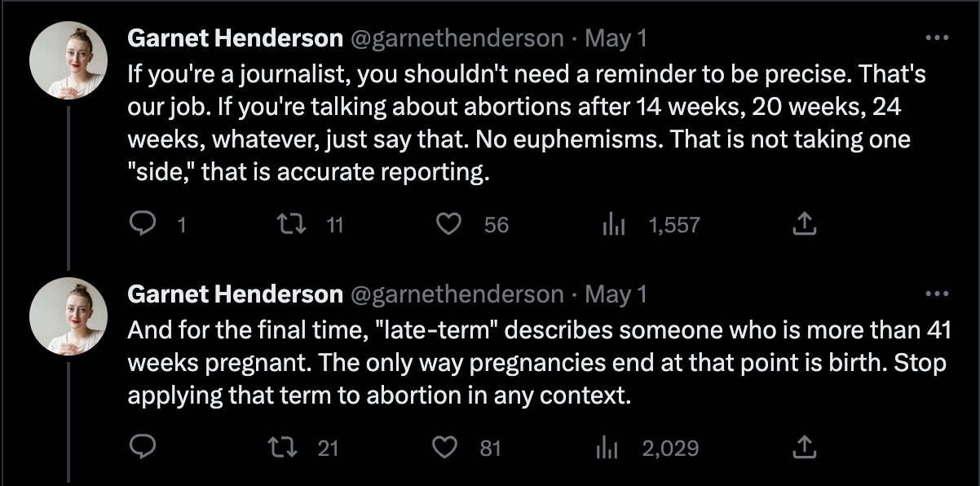The height and width of the screenshot is (486, 980).
Task: Open the May 1 timestamp on first tweet
Action: coord(616,38)
